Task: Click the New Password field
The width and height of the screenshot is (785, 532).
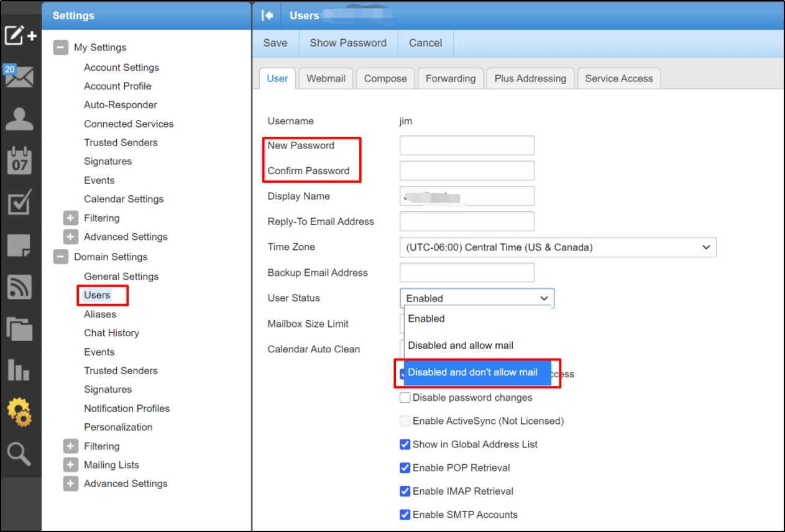Action: click(467, 145)
